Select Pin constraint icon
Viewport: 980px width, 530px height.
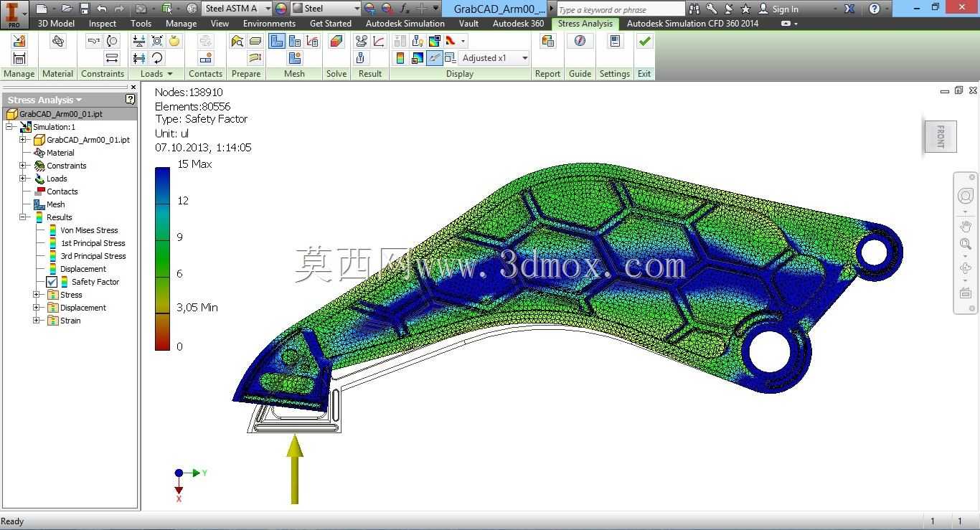[112, 41]
